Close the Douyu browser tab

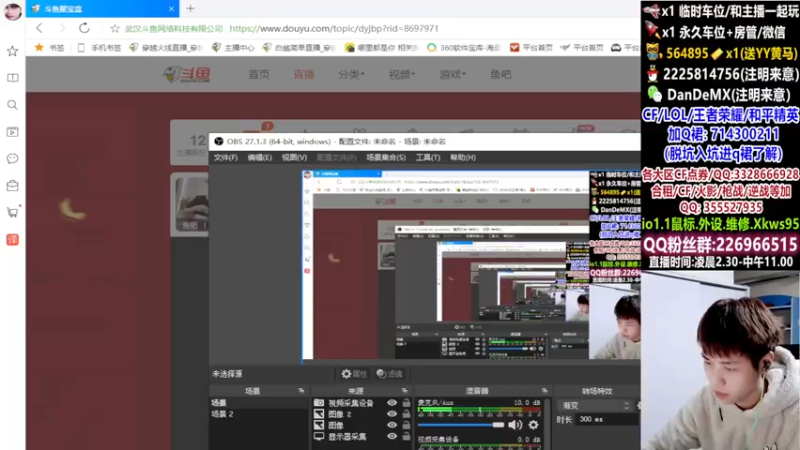tap(171, 9)
